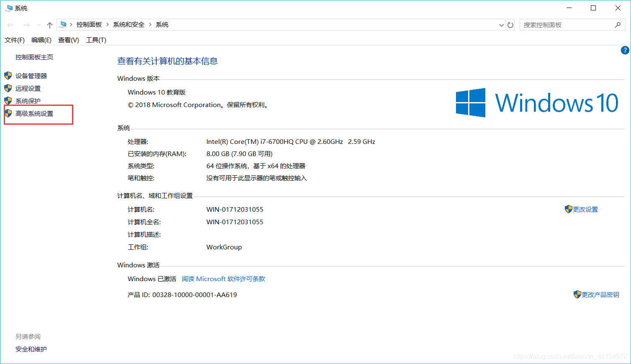Viewport: 631px width, 364px height.
Task: Minimize the 系统 window
Action: tap(569, 8)
